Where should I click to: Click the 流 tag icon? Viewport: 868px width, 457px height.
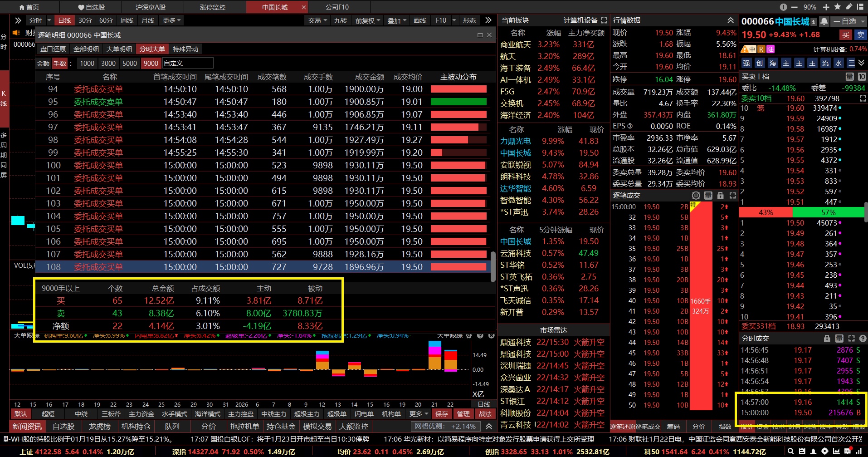pos(825,63)
